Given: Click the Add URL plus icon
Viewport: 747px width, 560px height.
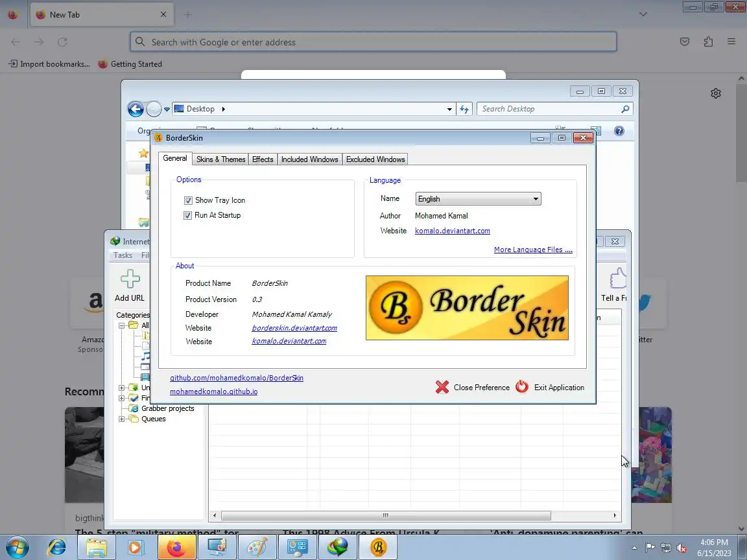Looking at the screenshot, I should tap(130, 279).
